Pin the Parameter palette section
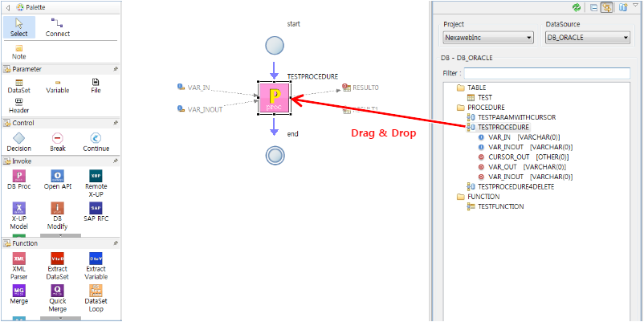644x322 pixels. (x=116, y=70)
